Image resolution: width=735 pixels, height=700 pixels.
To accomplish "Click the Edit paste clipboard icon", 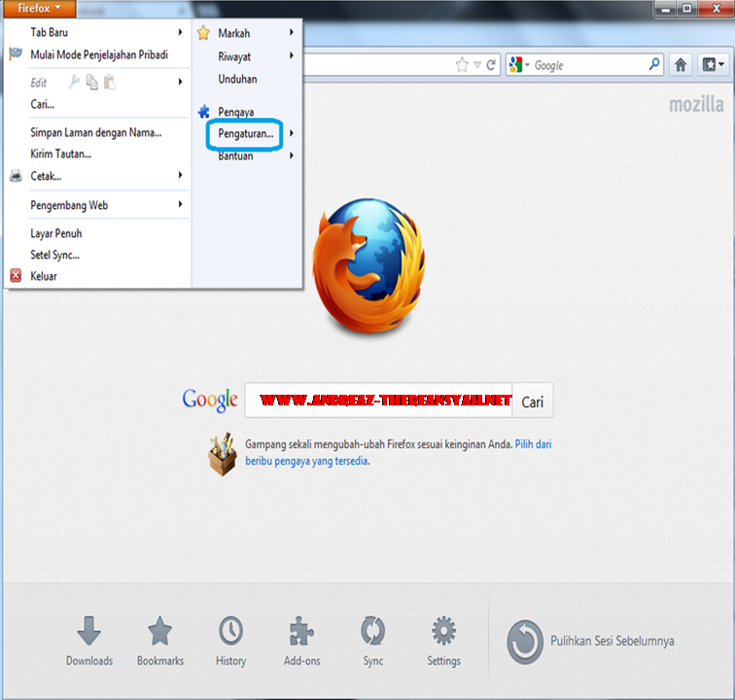I will click(109, 82).
